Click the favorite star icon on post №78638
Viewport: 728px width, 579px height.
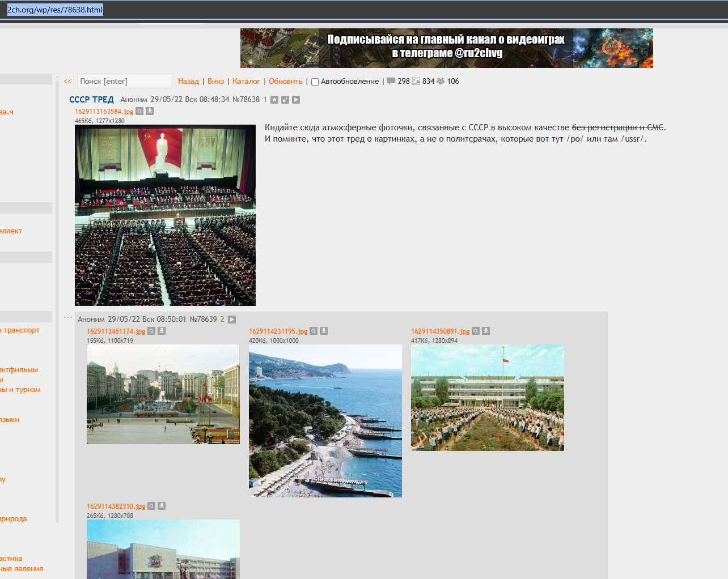(274, 100)
